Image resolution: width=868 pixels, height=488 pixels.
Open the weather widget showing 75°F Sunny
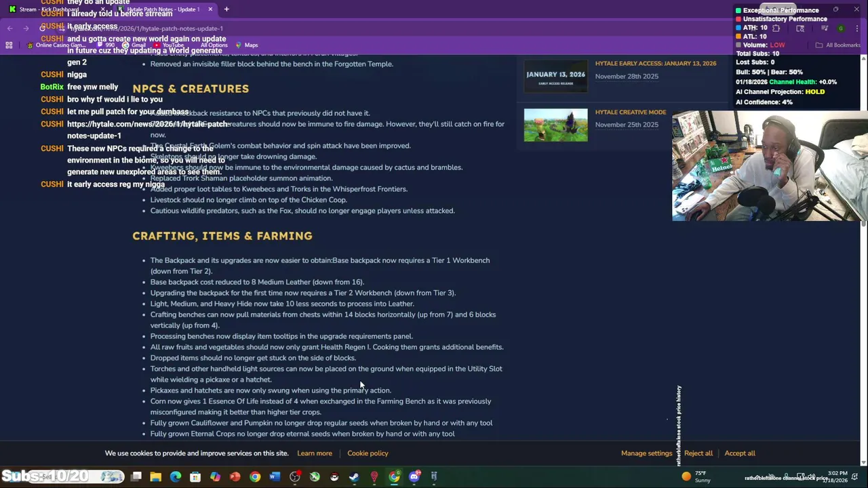pyautogui.click(x=697, y=476)
